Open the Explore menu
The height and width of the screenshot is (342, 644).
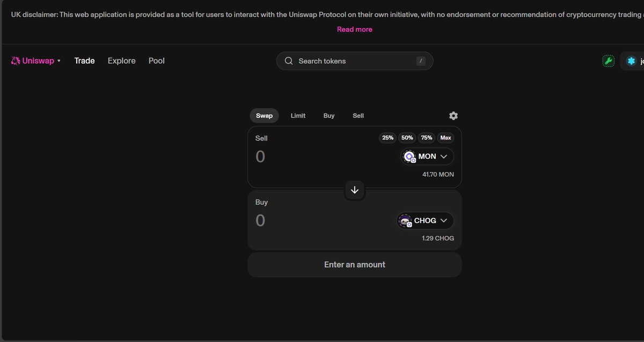tap(122, 61)
